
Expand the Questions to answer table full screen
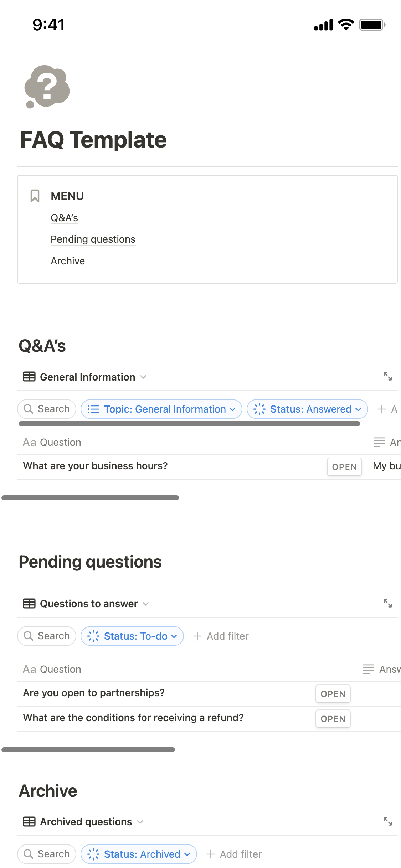click(x=387, y=603)
